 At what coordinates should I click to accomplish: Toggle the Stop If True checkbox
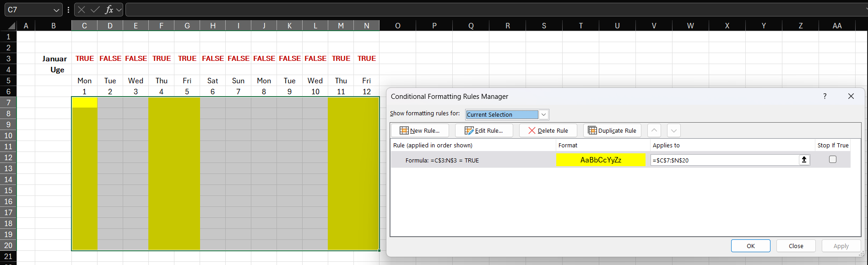(833, 159)
